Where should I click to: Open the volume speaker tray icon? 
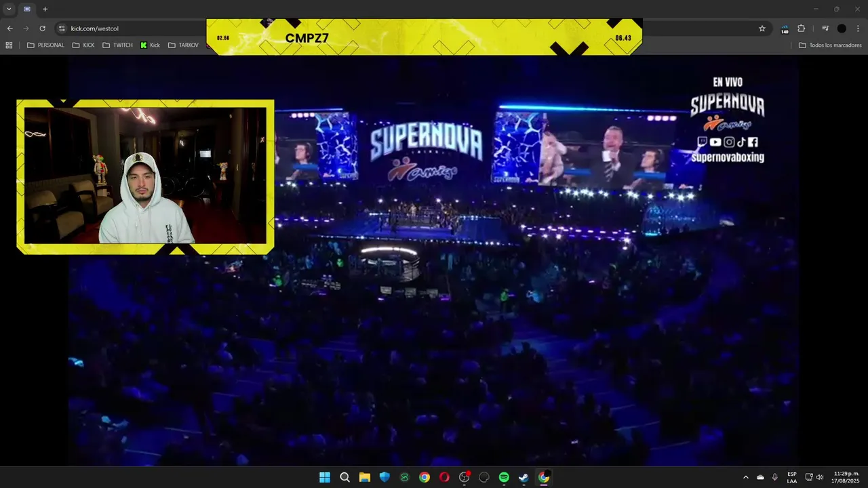point(819,477)
